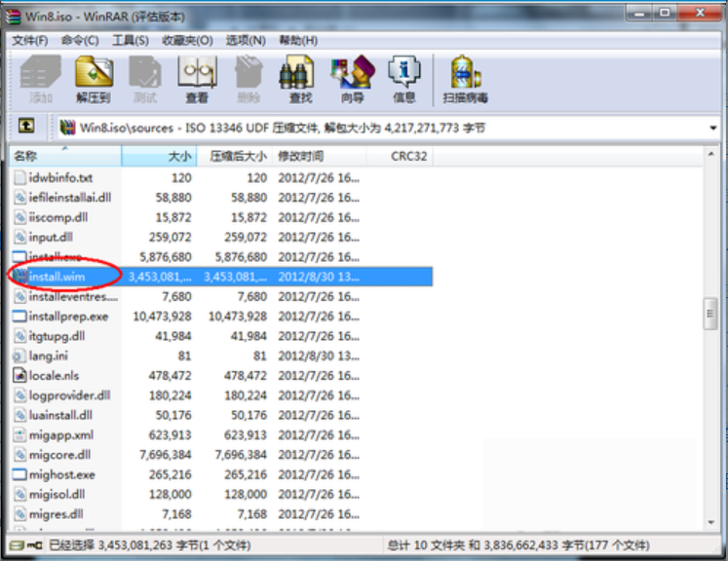Open the 查找 (Find) binoculars tool
This screenshot has width=728, height=561.
300,78
